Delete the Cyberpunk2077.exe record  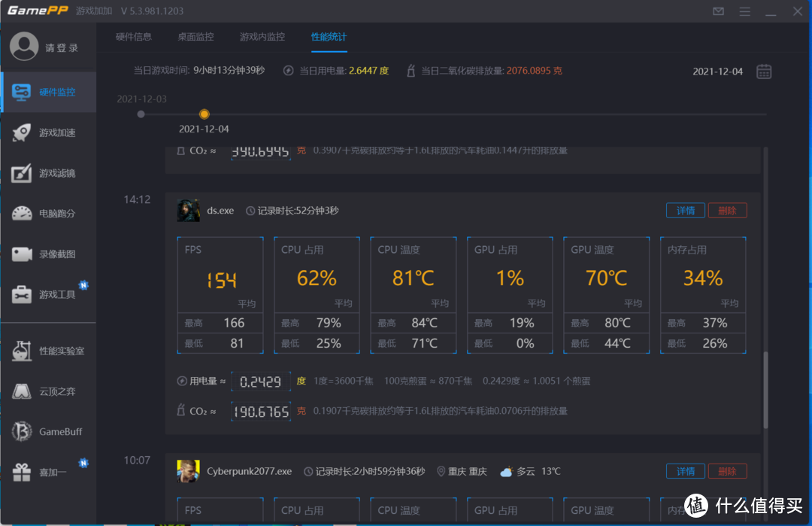[x=728, y=471]
